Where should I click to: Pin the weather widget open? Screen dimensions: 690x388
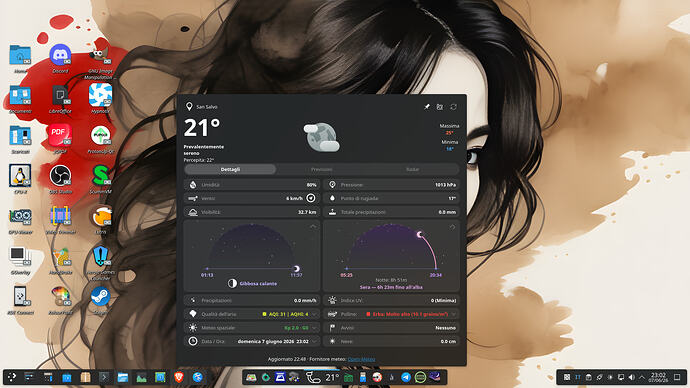(x=426, y=107)
